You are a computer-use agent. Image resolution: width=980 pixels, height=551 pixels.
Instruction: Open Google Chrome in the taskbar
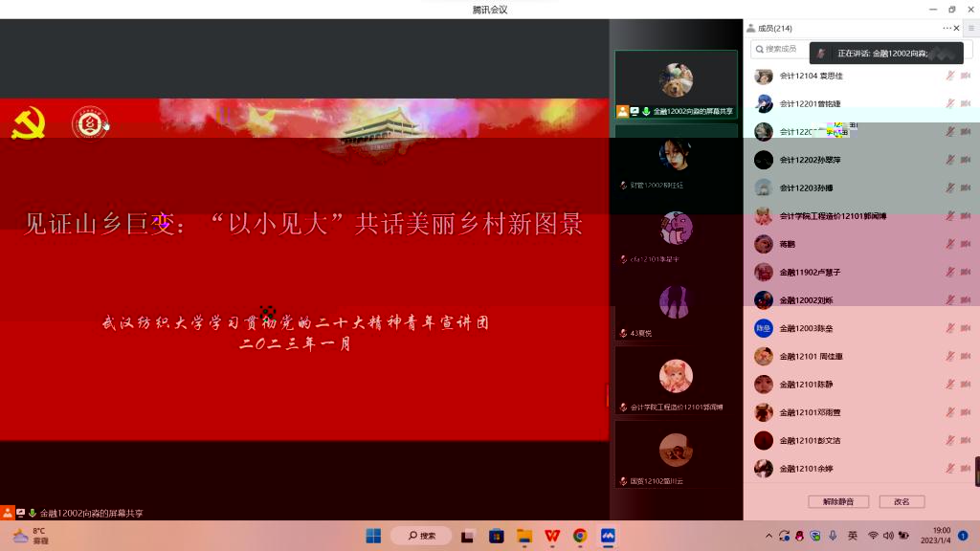point(580,536)
